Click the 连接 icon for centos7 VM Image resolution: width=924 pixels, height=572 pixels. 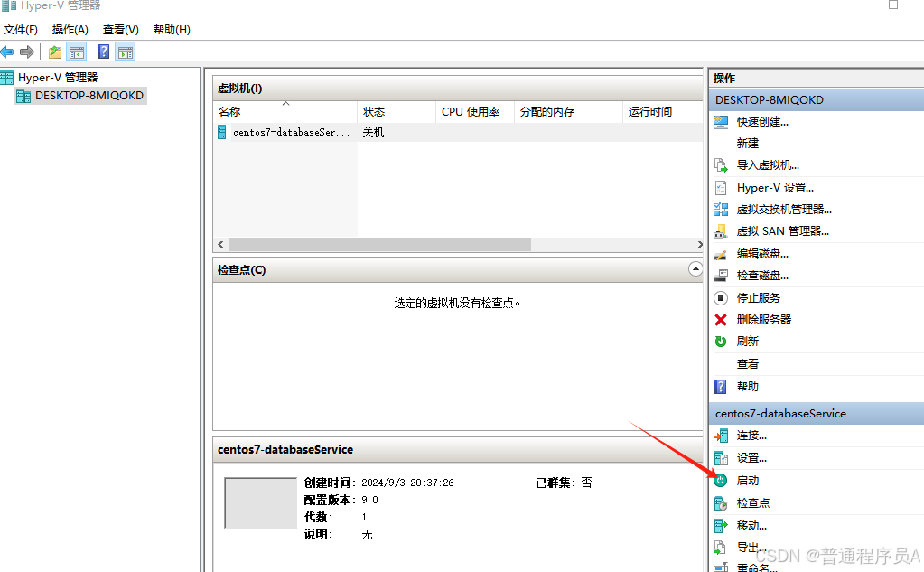[x=721, y=436]
